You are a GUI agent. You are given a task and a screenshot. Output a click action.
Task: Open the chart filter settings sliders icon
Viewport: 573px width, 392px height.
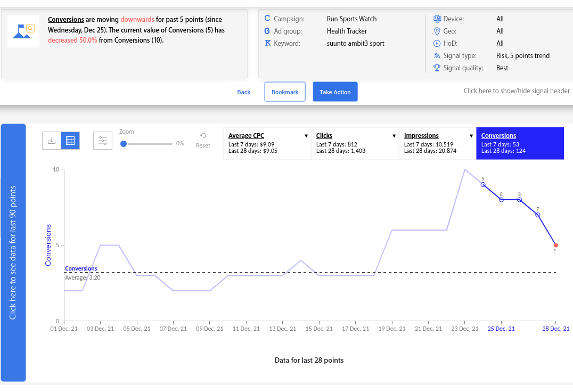coord(103,141)
